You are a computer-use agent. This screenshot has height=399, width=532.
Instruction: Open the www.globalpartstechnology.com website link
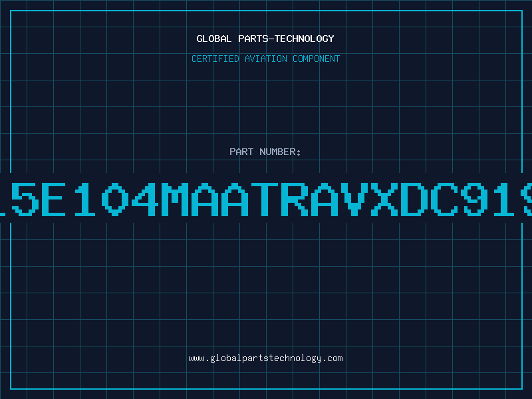pyautogui.click(x=265, y=358)
